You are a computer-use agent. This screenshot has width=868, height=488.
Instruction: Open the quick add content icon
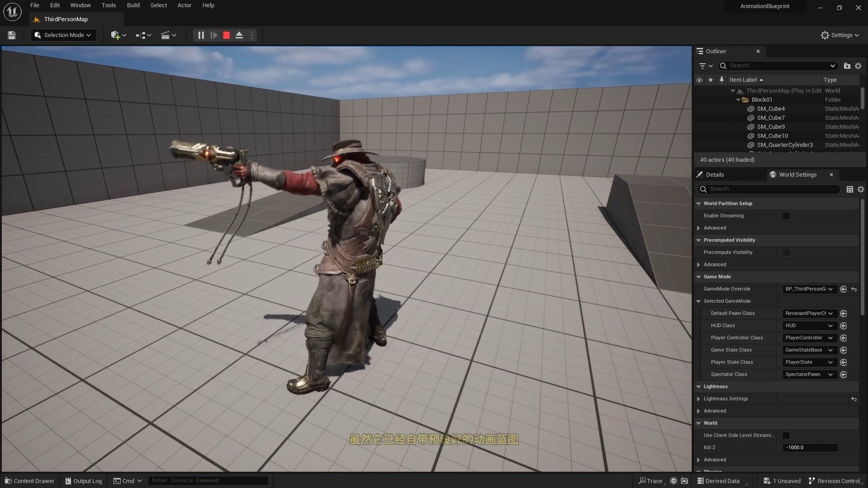click(x=118, y=35)
